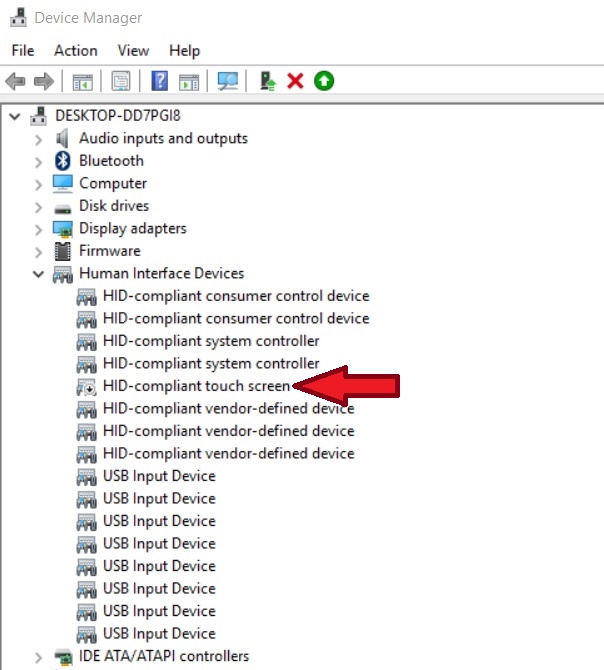Select the Bluetooth label
The width and height of the screenshot is (604, 670).
(111, 161)
